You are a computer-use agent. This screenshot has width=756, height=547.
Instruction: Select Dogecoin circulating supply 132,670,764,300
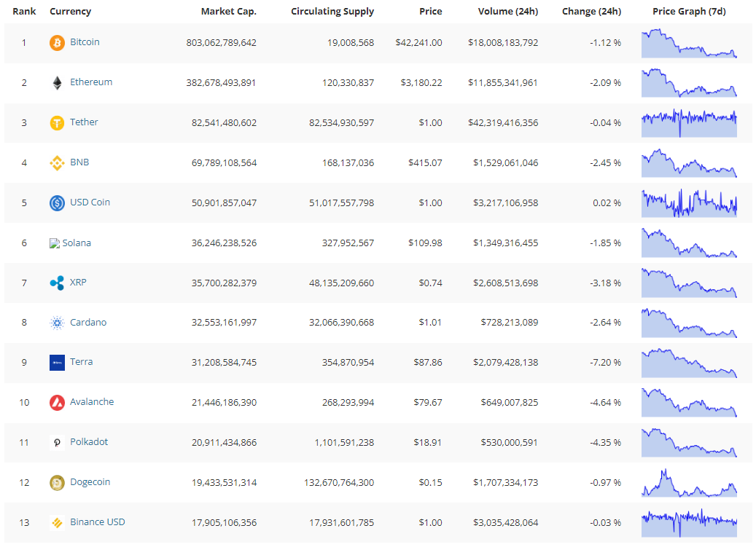coord(339,482)
